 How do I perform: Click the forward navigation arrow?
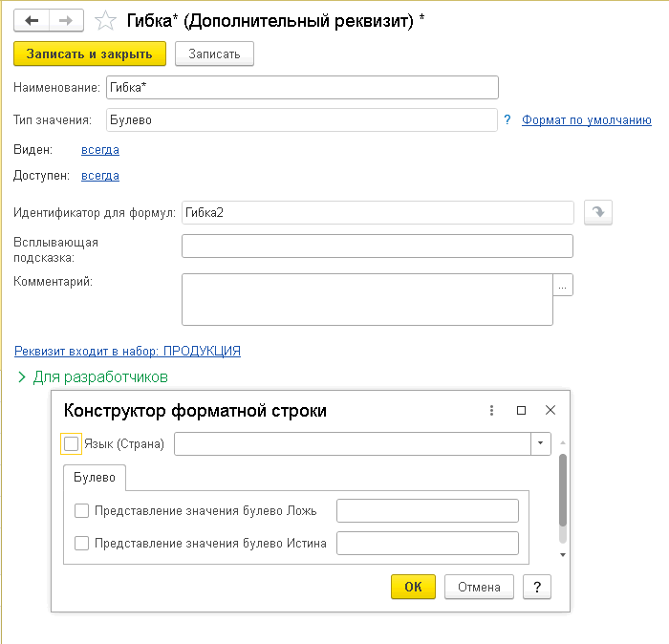point(67,20)
